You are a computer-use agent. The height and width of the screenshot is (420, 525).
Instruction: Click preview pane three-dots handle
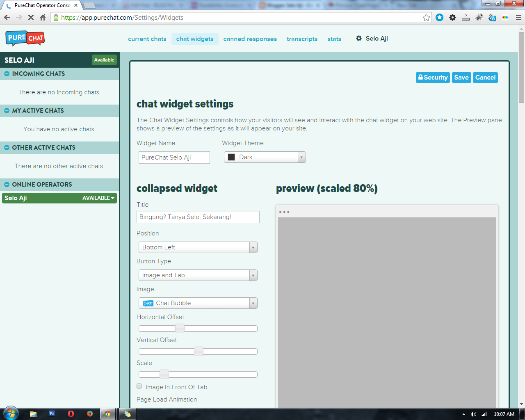(284, 212)
